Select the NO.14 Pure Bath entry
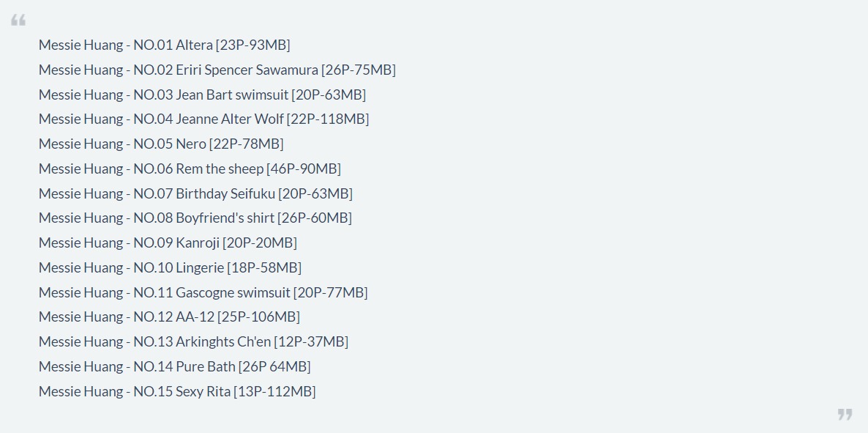The width and height of the screenshot is (868, 433). [x=174, y=366]
